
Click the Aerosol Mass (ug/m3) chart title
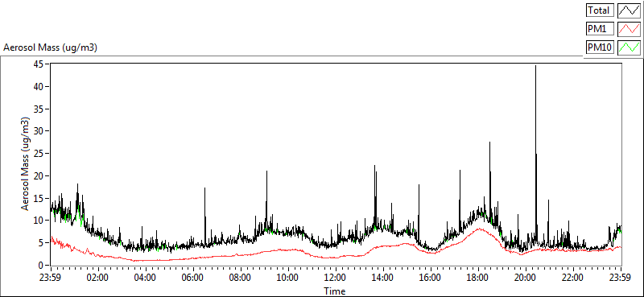coord(50,47)
